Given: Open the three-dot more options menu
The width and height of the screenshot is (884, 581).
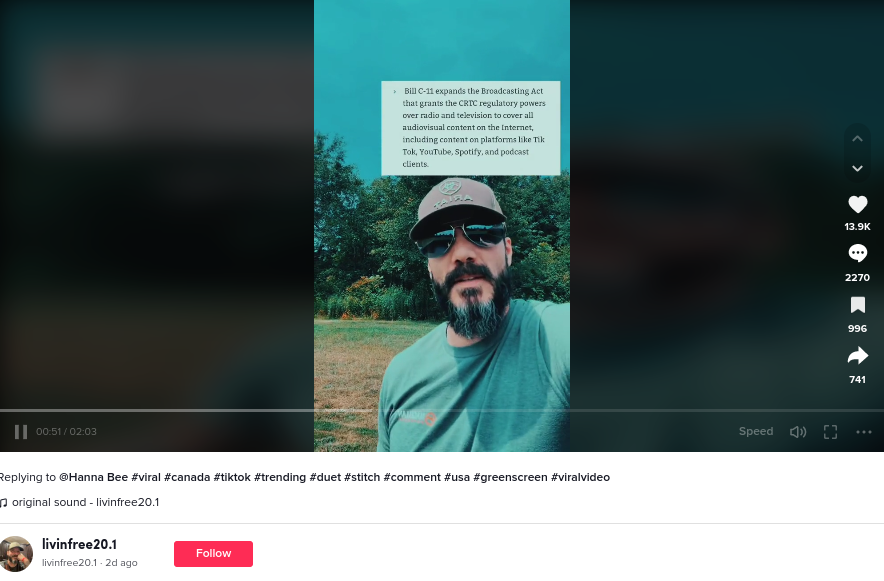Looking at the screenshot, I should click(864, 432).
